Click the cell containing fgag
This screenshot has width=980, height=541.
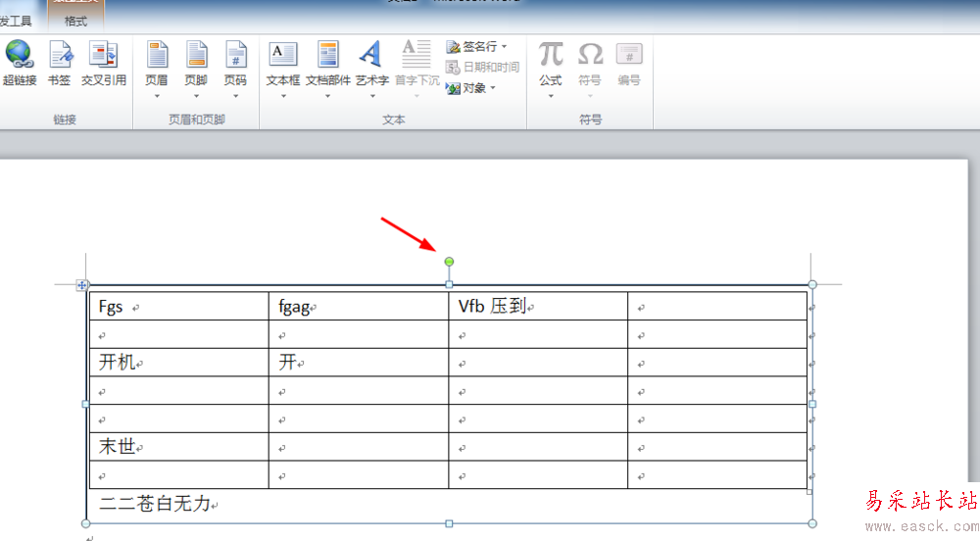pos(359,306)
